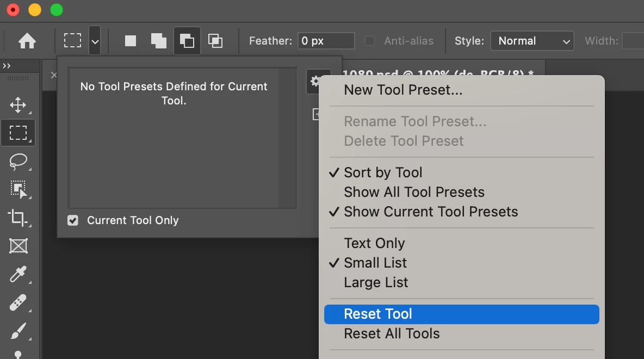
Task: Select the Eyedropper tool
Action: pos(18,274)
